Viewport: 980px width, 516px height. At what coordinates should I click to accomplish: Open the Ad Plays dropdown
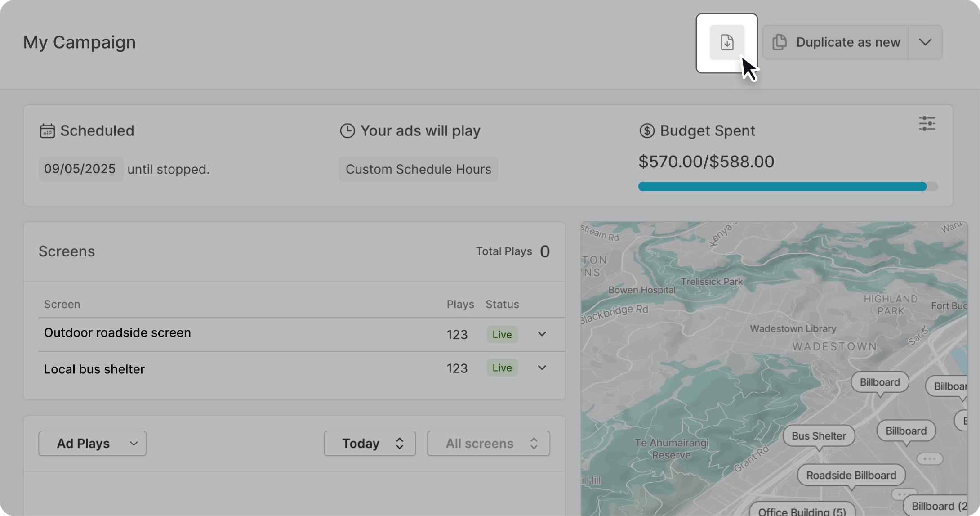(92, 444)
